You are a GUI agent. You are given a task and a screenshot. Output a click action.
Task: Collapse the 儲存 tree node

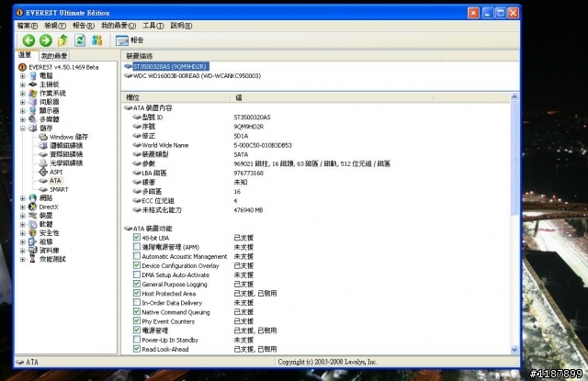coord(22,129)
